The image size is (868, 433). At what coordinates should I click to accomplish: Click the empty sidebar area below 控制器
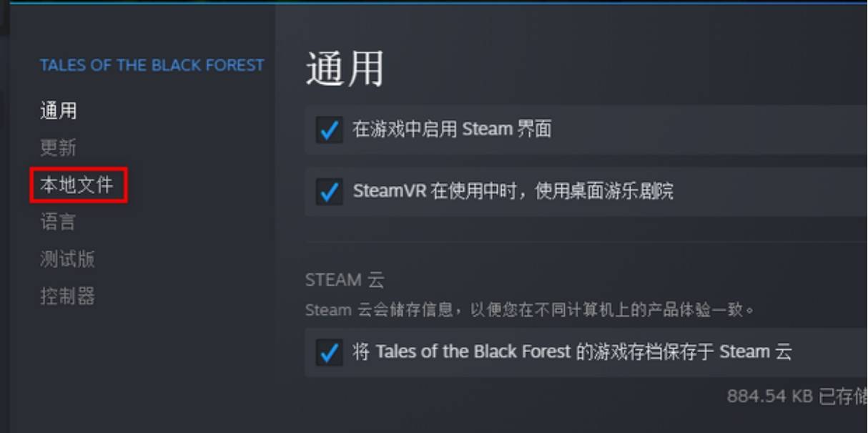pos(143,365)
